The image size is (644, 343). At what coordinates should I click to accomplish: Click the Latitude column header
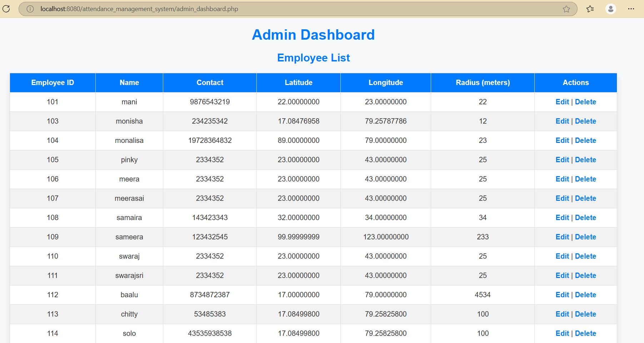(x=299, y=83)
